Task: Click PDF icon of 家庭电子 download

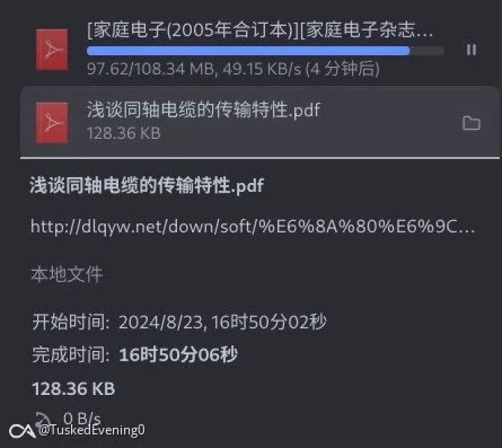Action: coord(52,50)
